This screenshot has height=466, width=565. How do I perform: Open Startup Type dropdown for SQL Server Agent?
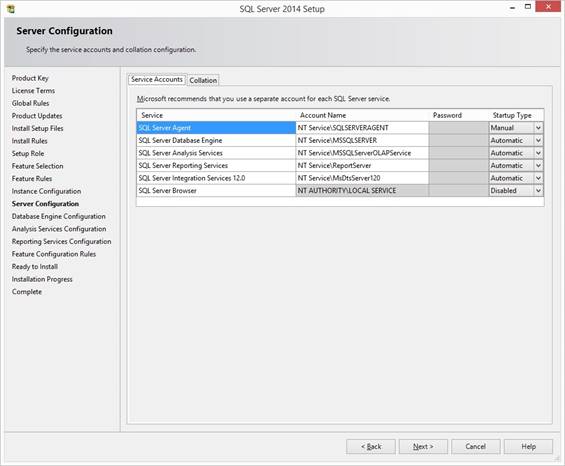[538, 128]
